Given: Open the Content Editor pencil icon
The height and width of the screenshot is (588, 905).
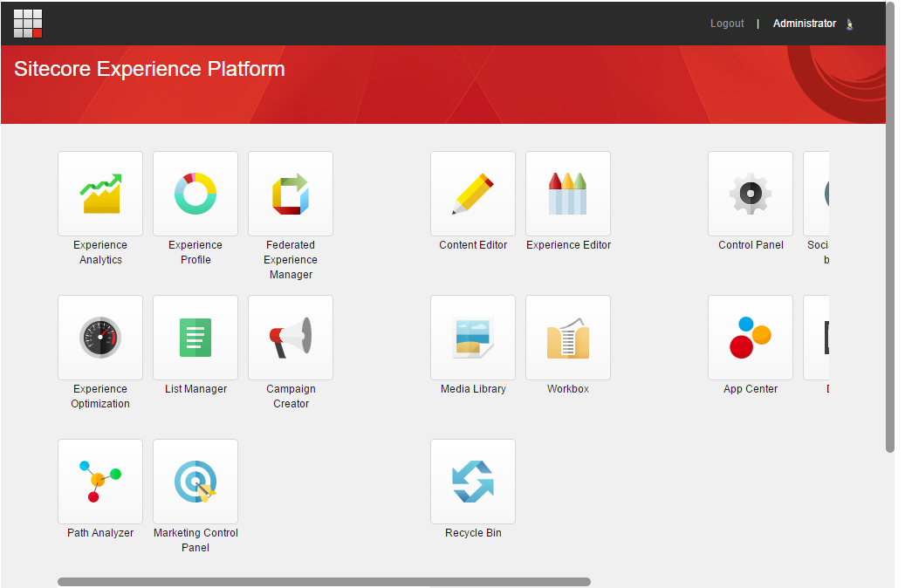Looking at the screenshot, I should point(473,194).
